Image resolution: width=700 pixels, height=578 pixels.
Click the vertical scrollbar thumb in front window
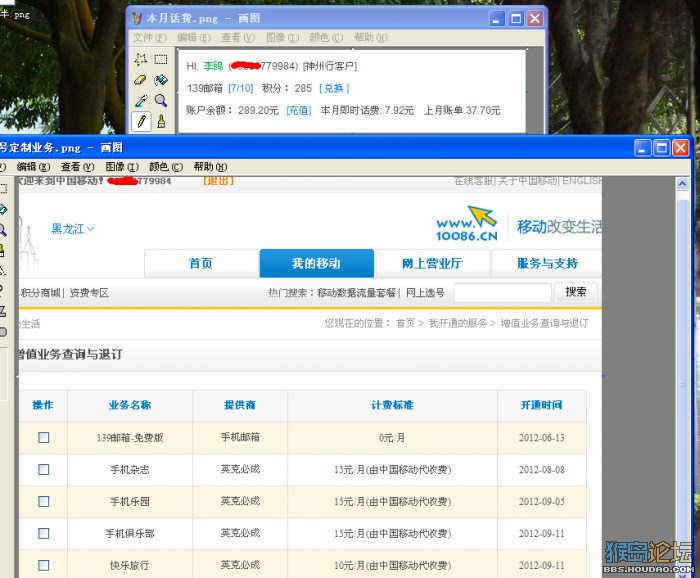point(683,384)
